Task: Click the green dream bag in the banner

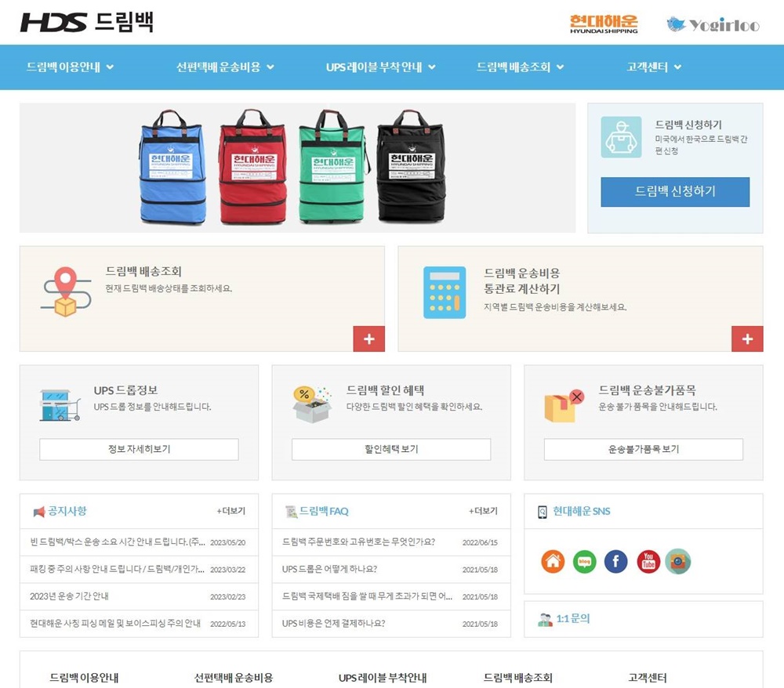Action: pyautogui.click(x=334, y=166)
